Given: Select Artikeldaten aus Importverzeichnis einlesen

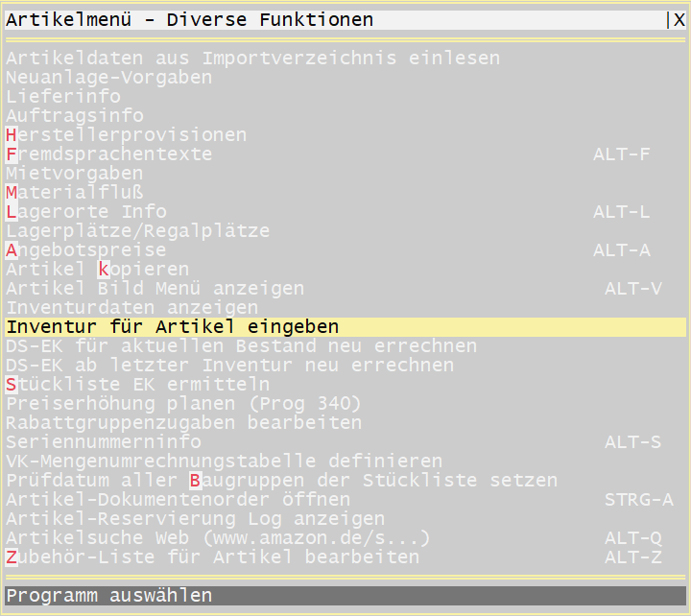Looking at the screenshot, I should 252,59.
